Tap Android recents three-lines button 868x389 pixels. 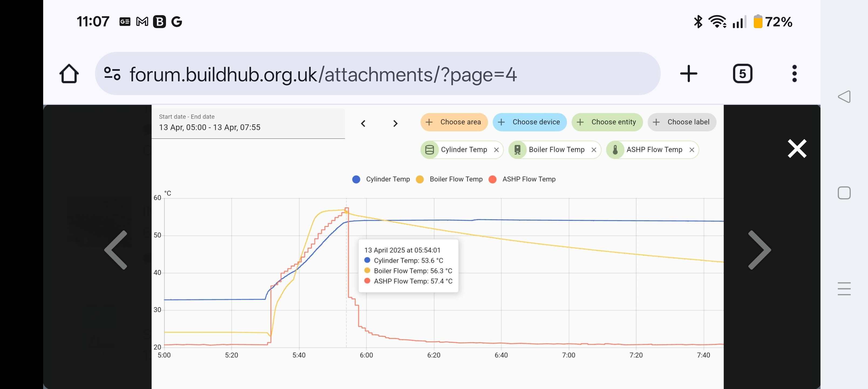point(844,289)
